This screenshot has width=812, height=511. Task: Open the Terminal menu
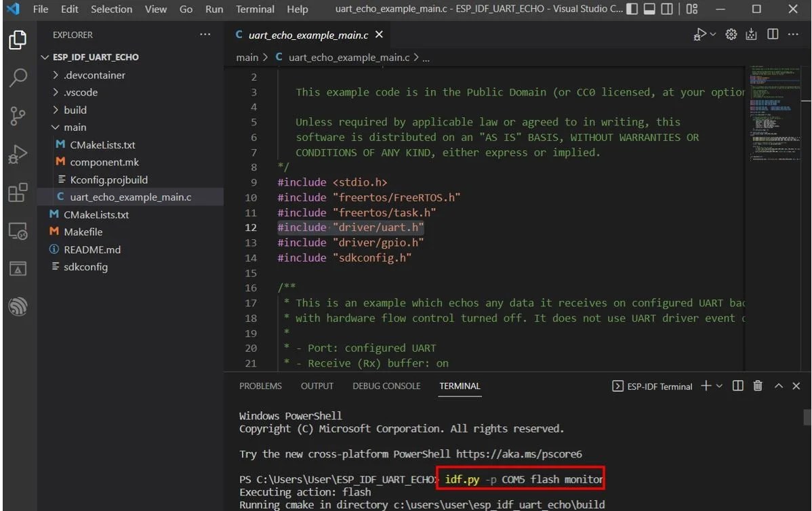pyautogui.click(x=255, y=9)
